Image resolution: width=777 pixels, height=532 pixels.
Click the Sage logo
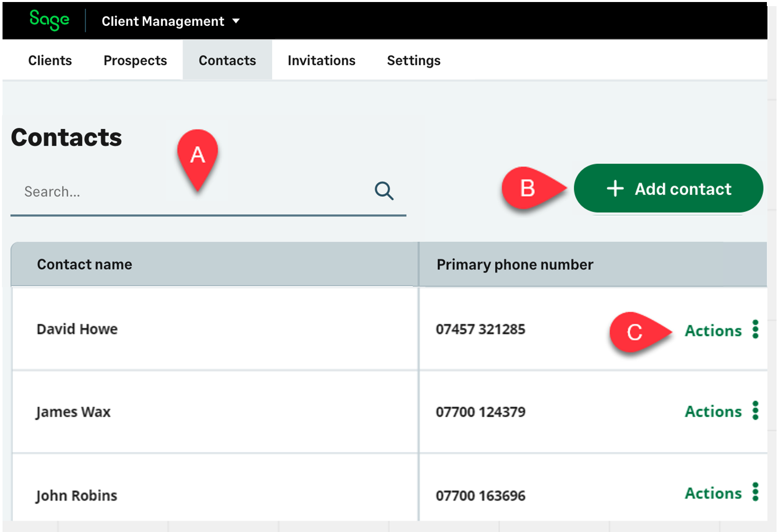[x=49, y=20]
